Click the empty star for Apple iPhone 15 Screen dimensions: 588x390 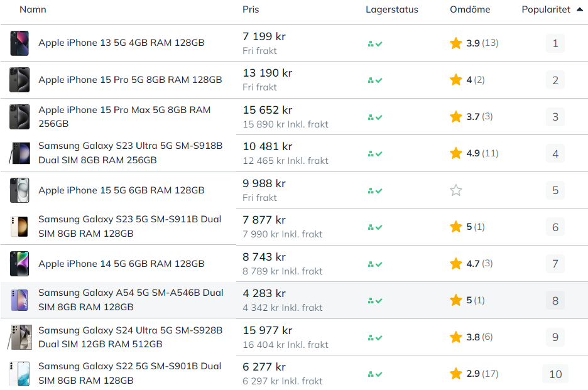456,190
